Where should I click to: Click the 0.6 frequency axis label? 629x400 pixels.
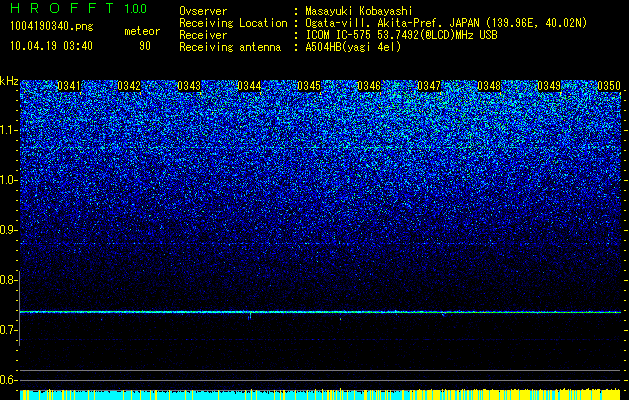click(x=8, y=380)
